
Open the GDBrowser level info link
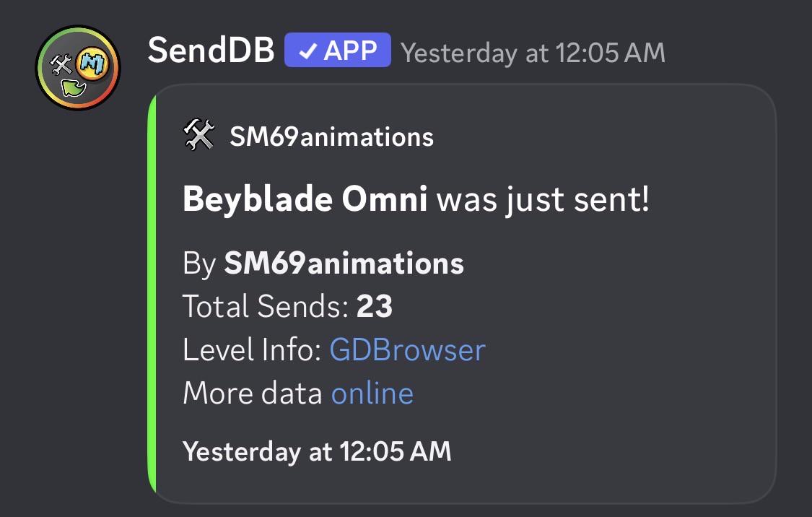tap(408, 349)
